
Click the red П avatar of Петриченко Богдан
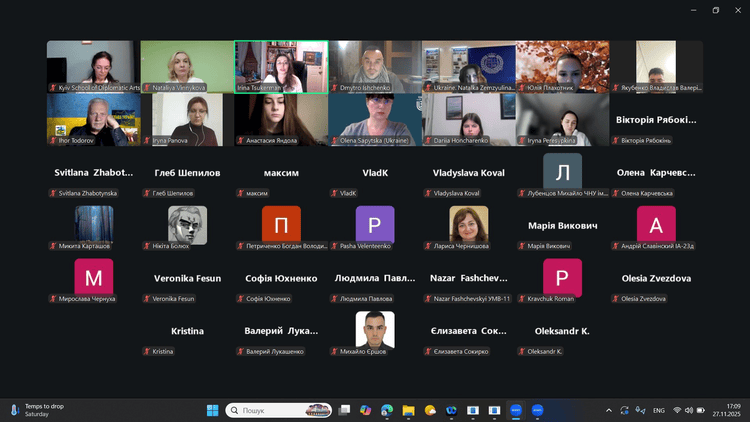pyautogui.click(x=281, y=224)
